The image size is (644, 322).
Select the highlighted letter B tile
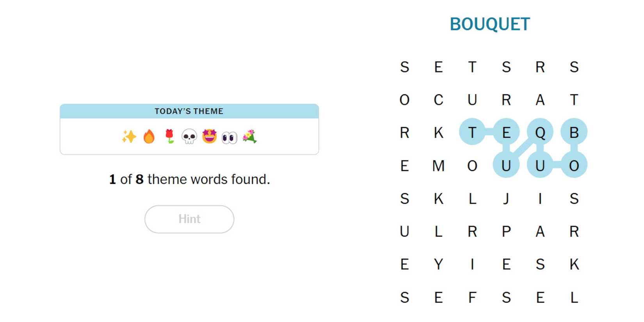574,133
